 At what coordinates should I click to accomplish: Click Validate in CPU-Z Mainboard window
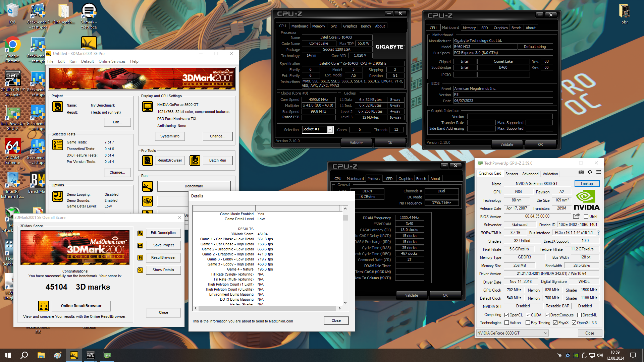[506, 144]
